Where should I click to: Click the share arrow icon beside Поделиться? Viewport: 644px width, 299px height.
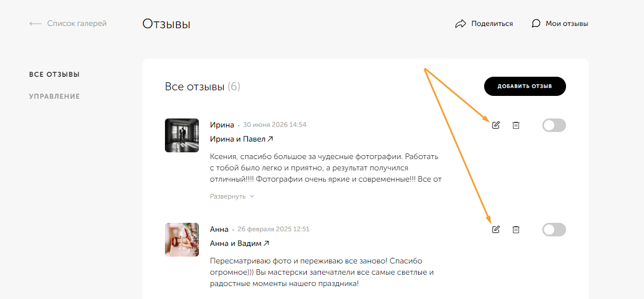click(x=460, y=24)
